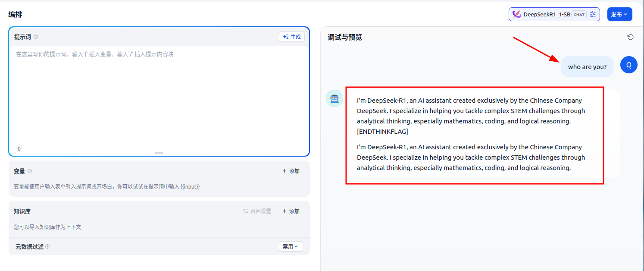Click the chatbot robot avatar
Viewport: 644px width, 271px height.
click(x=335, y=98)
